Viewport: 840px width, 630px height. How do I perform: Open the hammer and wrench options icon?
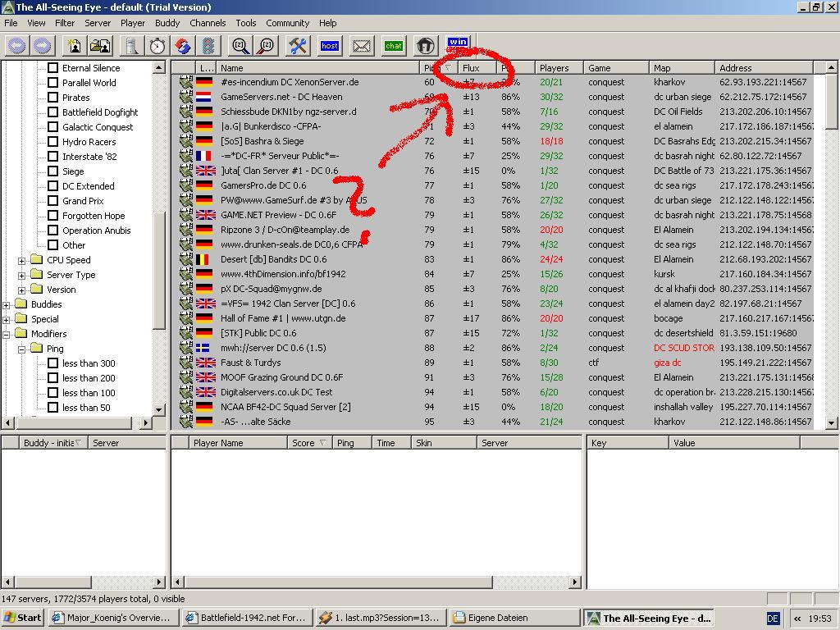tap(298, 46)
